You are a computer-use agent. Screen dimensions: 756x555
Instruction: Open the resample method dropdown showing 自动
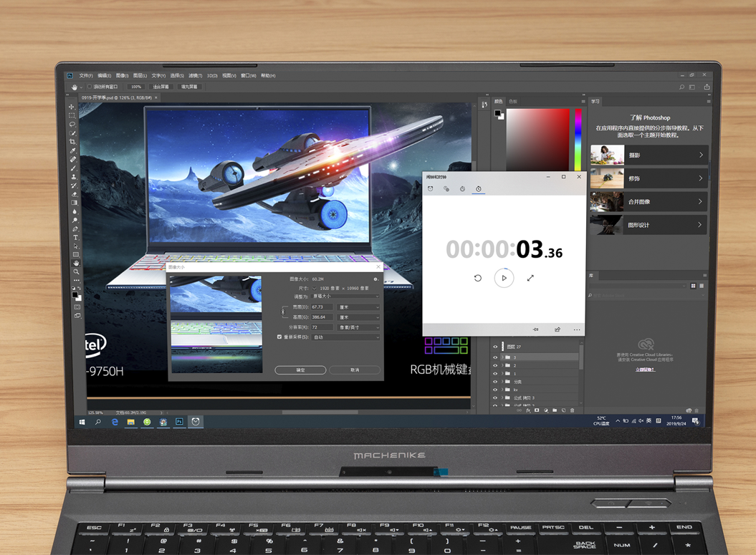tap(345, 337)
